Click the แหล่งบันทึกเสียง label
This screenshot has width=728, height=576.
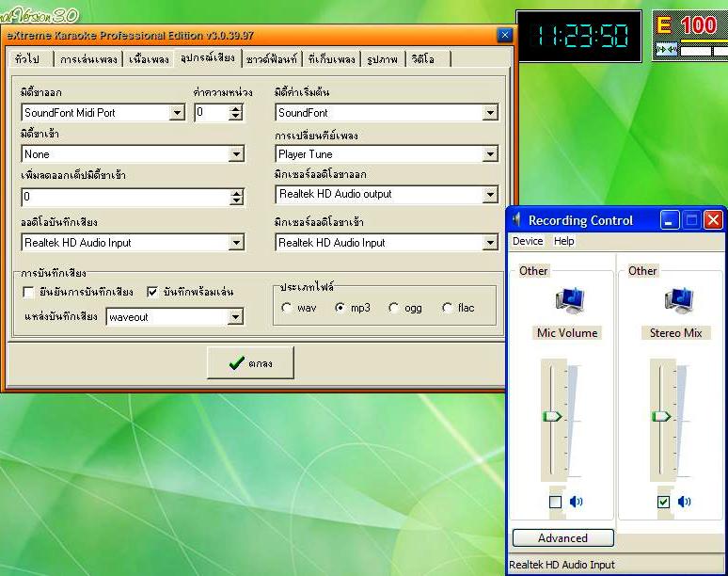pos(61,317)
